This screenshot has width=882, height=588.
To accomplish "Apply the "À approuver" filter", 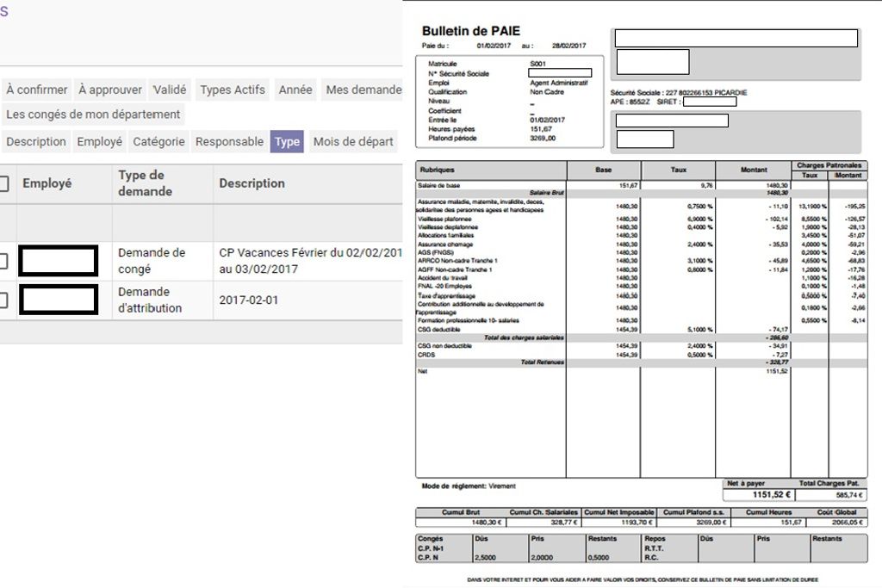I will pyautogui.click(x=110, y=90).
